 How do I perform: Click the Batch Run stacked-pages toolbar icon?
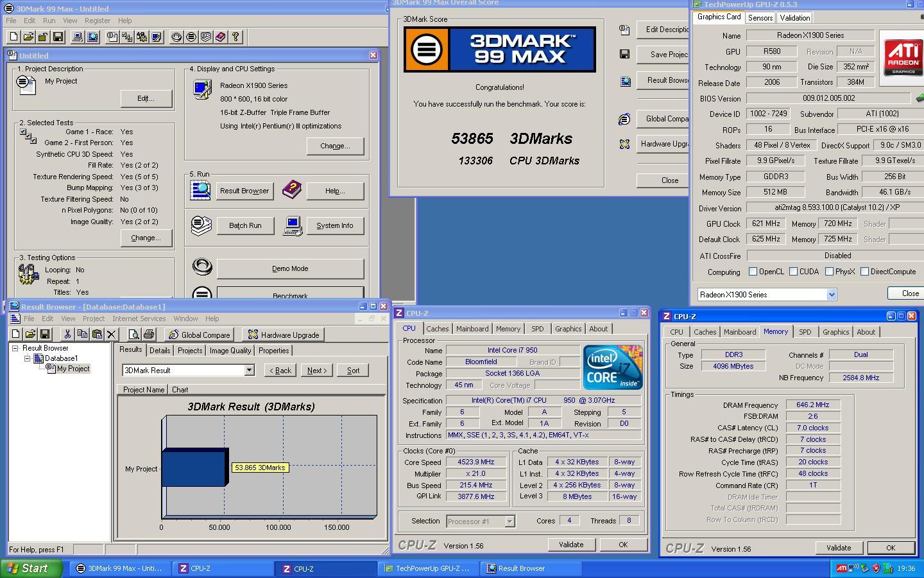(x=206, y=37)
